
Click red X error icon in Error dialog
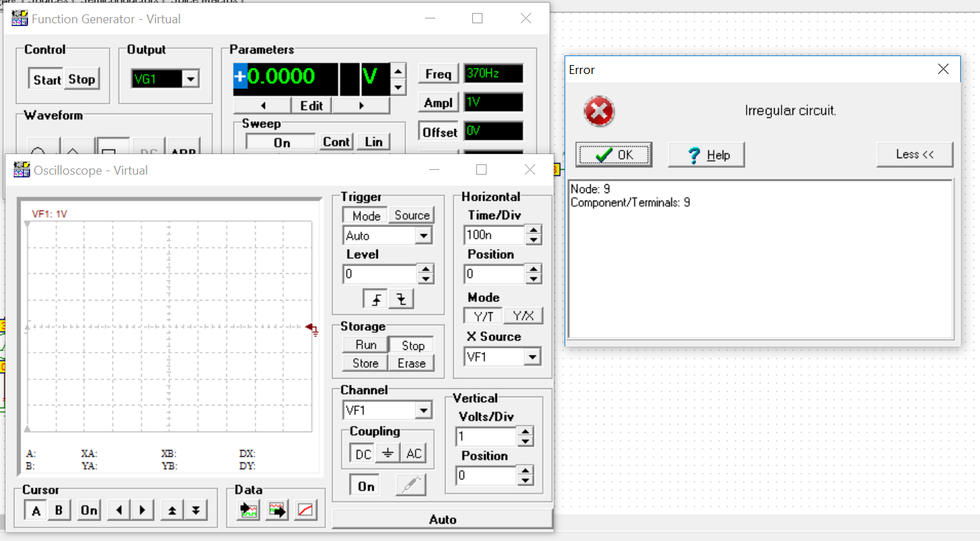(x=599, y=111)
